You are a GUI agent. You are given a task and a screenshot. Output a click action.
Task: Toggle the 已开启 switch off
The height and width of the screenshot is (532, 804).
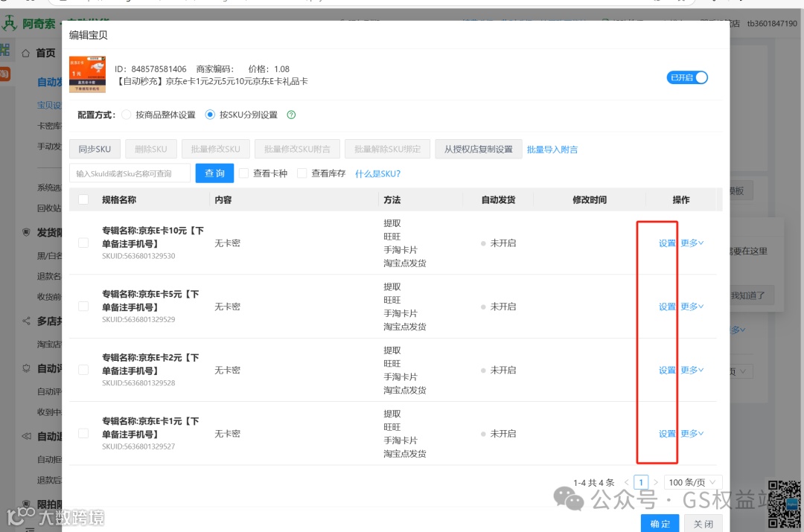pos(687,77)
